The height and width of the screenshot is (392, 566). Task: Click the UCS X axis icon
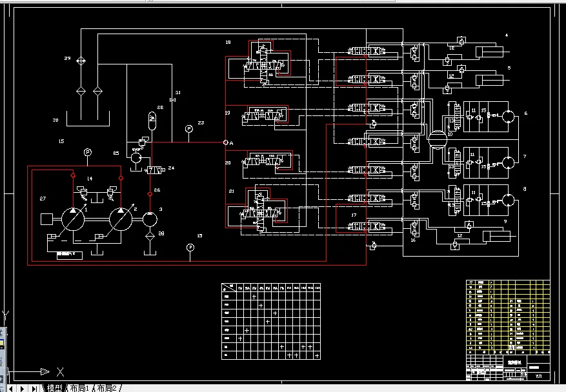(60, 372)
